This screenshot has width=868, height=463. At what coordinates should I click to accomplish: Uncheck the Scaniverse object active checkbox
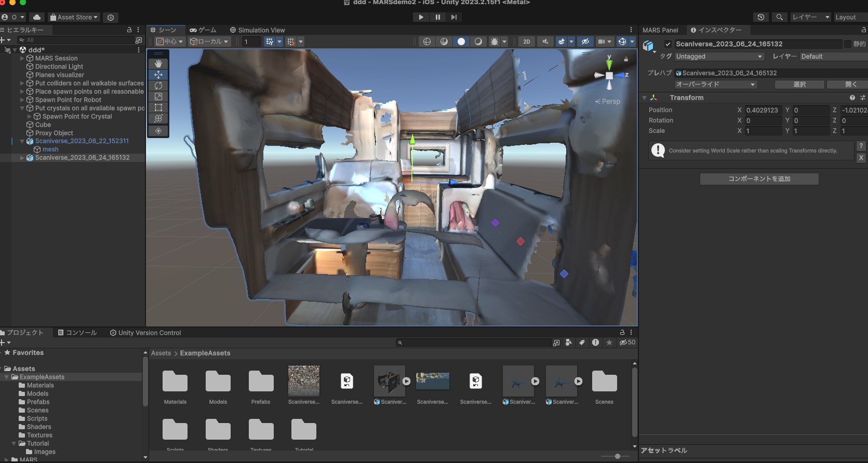[x=668, y=44]
